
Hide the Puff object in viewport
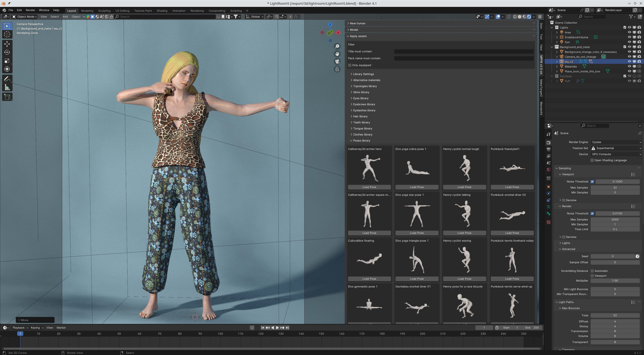click(x=630, y=81)
